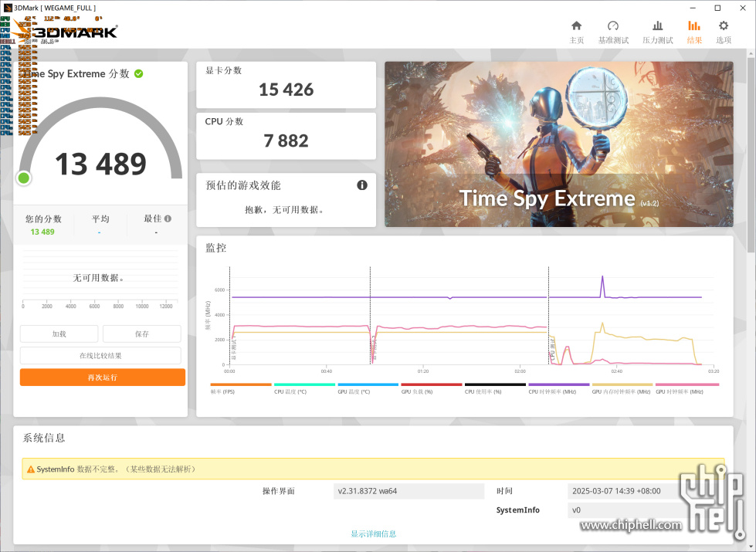Viewport: 756px width, 552px height.
Task: Click the 3DMark app icon in title bar
Action: point(8,8)
